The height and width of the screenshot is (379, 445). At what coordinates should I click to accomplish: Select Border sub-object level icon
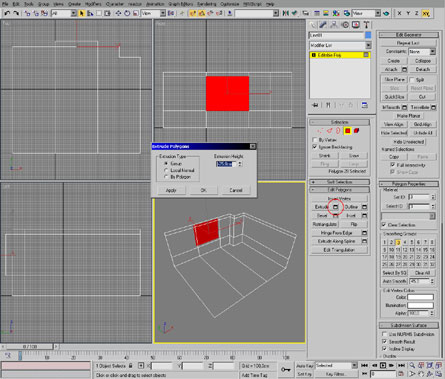[x=338, y=131]
